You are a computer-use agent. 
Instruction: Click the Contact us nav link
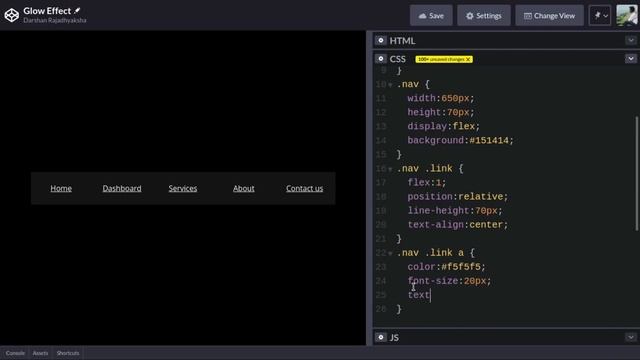click(x=304, y=188)
